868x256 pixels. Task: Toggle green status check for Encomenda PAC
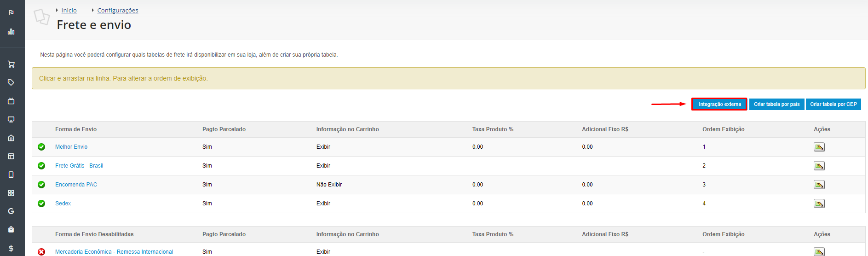tap(41, 185)
